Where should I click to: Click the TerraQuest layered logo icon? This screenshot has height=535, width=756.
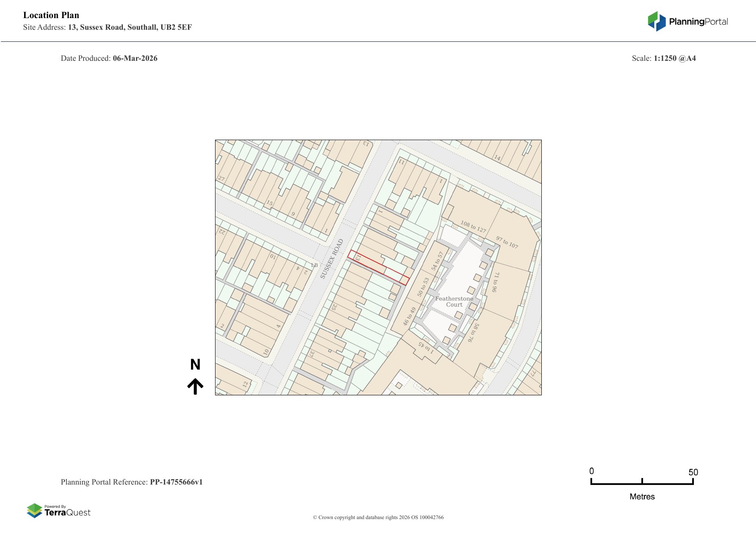point(34,510)
